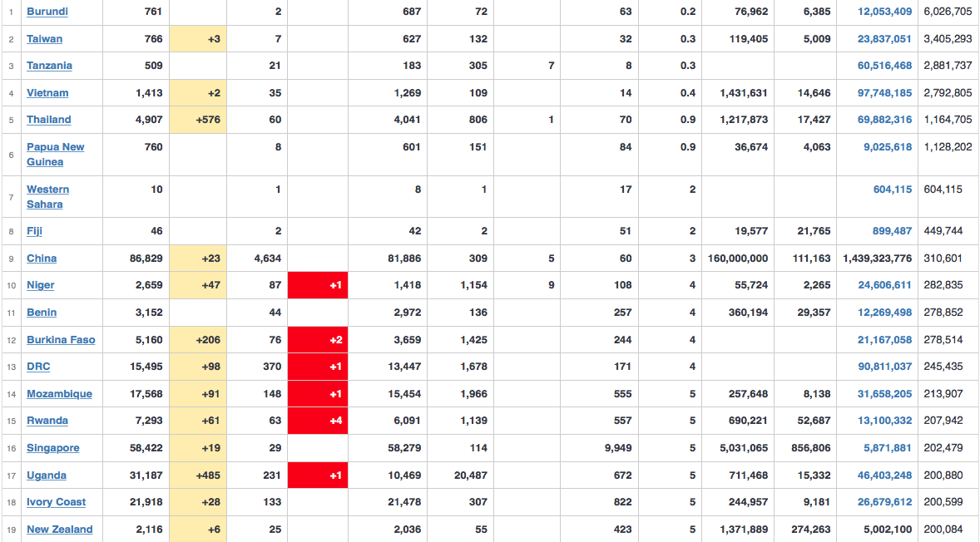
Task: Click Uganda's population figure 46,403,248
Action: [x=884, y=475]
